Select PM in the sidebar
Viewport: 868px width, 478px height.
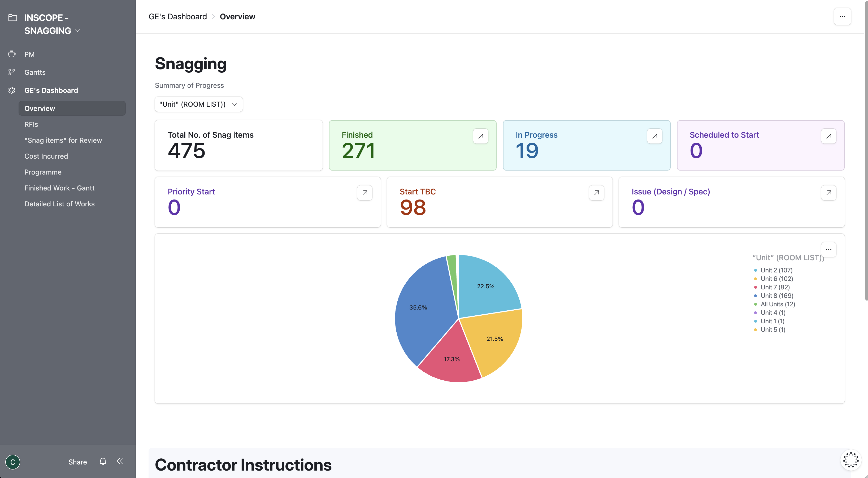click(29, 54)
